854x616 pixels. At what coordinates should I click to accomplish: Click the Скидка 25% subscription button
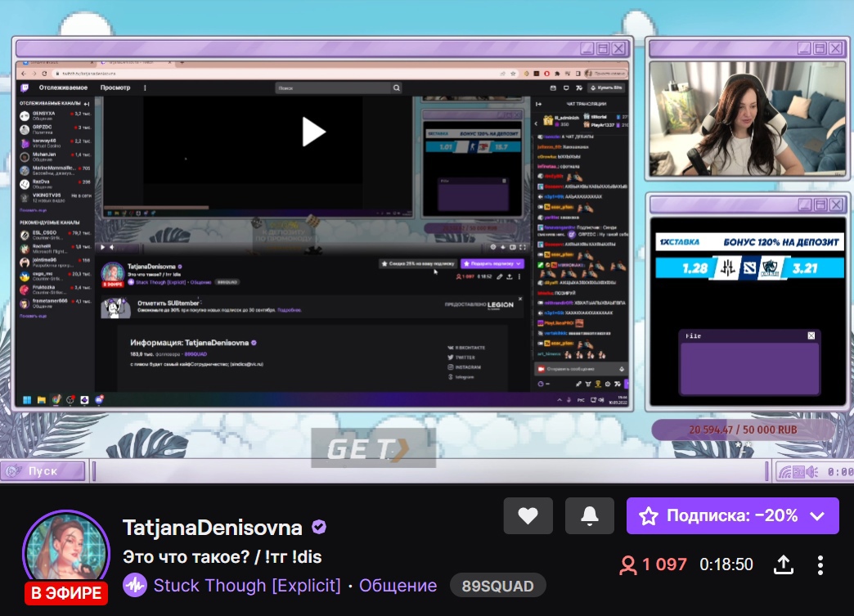(x=418, y=263)
